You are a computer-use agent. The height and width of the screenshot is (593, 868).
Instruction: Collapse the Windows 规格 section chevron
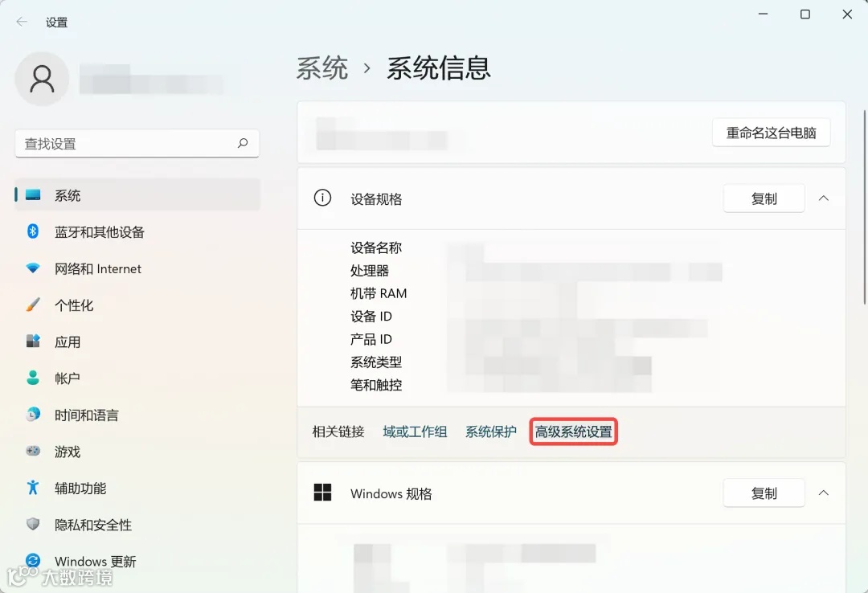[824, 493]
